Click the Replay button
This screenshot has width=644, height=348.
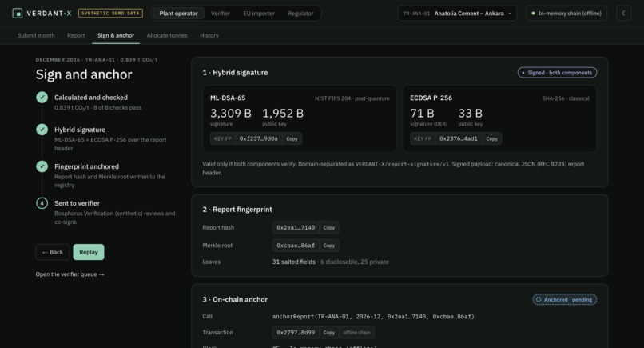point(89,252)
